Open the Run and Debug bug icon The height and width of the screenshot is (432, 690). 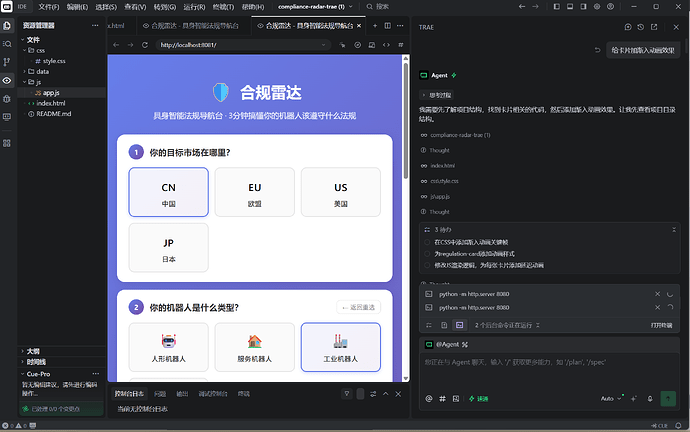click(x=7, y=99)
